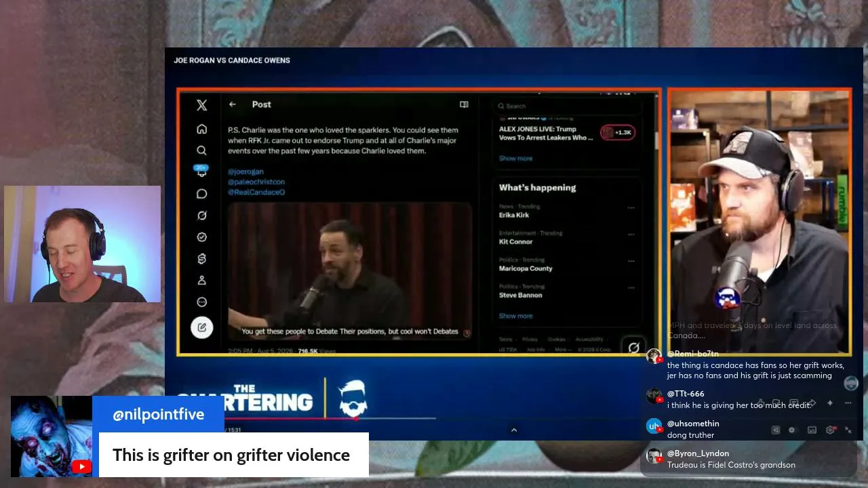The height and width of the screenshot is (488, 868).
Task: Click the X logo in the sidebar
Action: (x=201, y=105)
